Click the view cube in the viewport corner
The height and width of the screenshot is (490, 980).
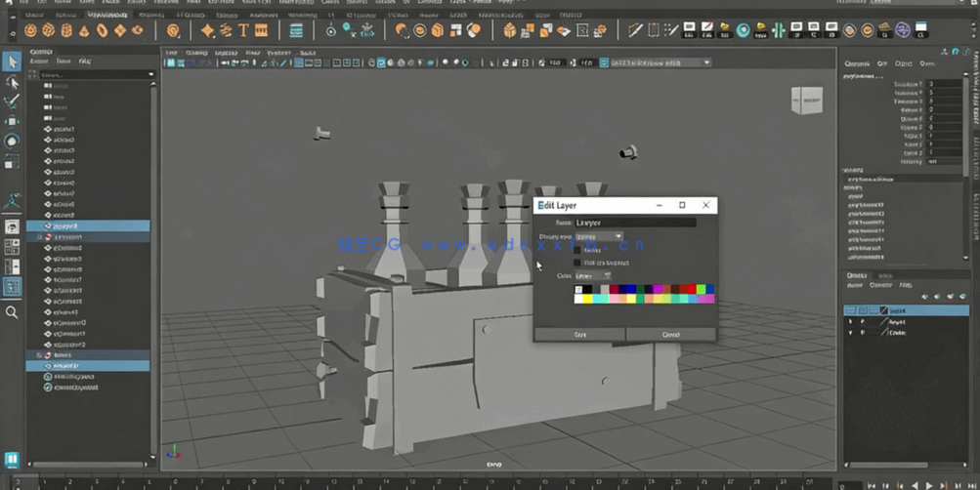point(806,101)
